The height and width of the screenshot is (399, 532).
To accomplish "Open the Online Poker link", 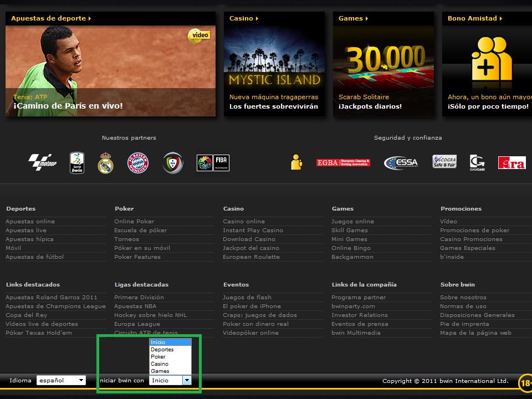I will [x=134, y=221].
